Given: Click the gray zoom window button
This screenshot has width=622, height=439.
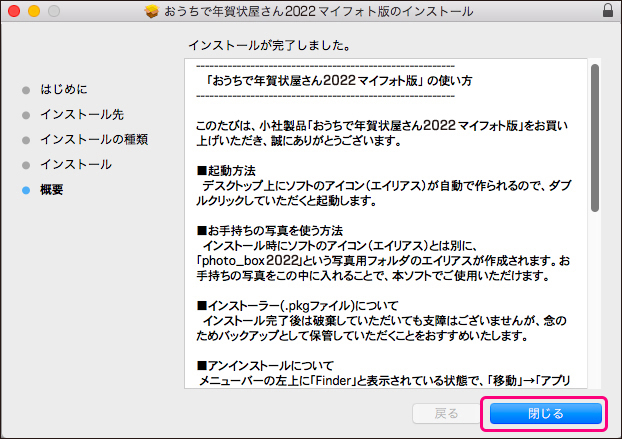Looking at the screenshot, I should click(54, 11).
